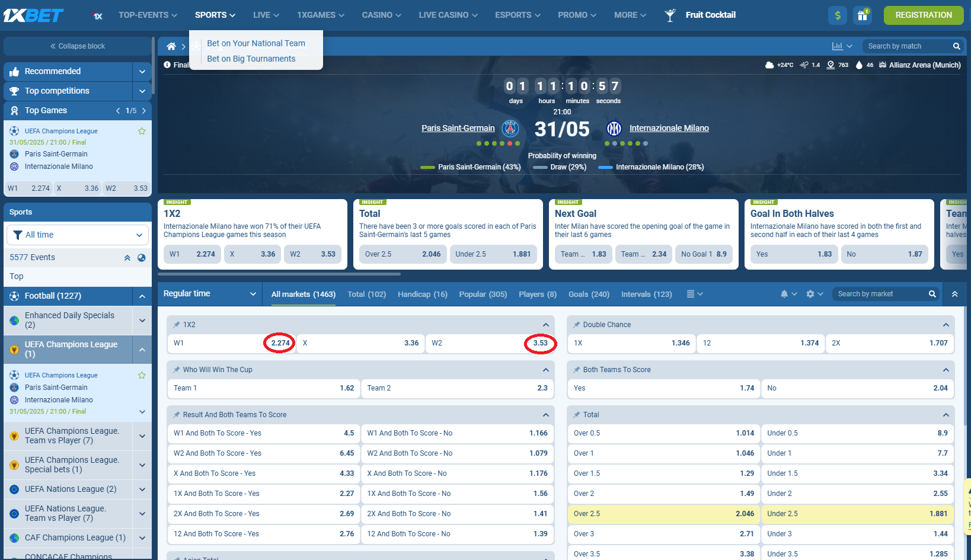Click the home breadcrumb icon
Image resolution: width=971 pixels, height=560 pixels.
click(171, 46)
